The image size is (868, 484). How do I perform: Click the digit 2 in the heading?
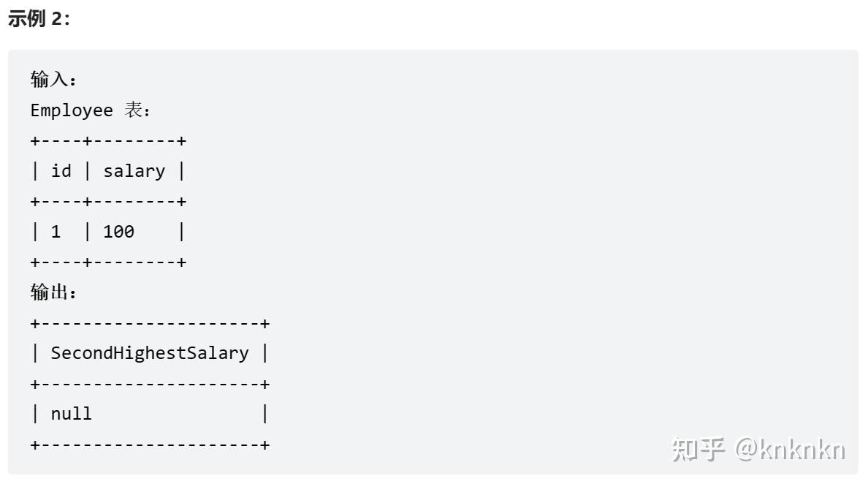click(x=56, y=19)
